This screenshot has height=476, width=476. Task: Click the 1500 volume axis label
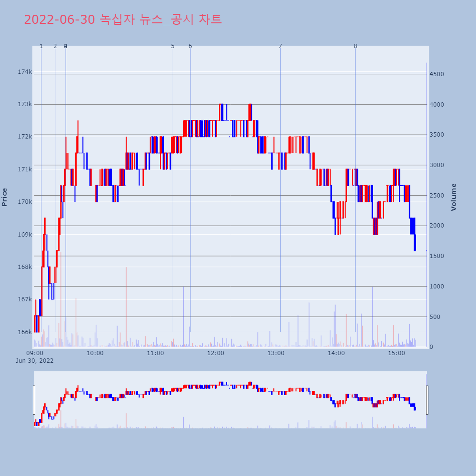436,256
